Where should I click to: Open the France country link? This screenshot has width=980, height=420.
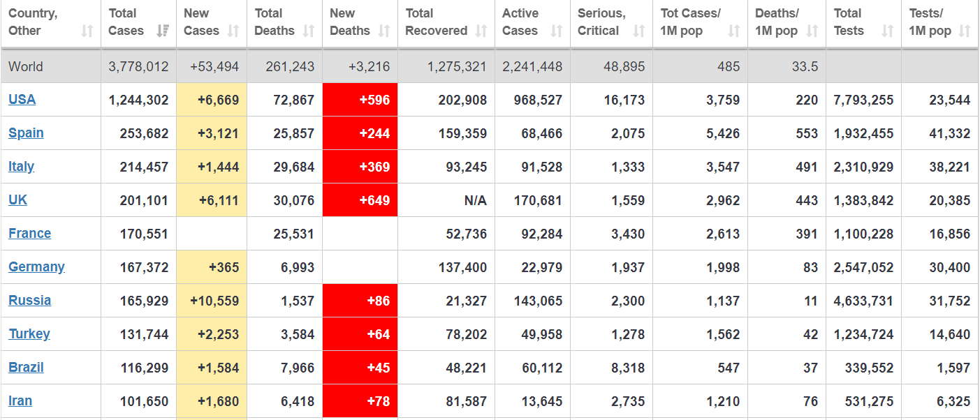click(x=29, y=234)
